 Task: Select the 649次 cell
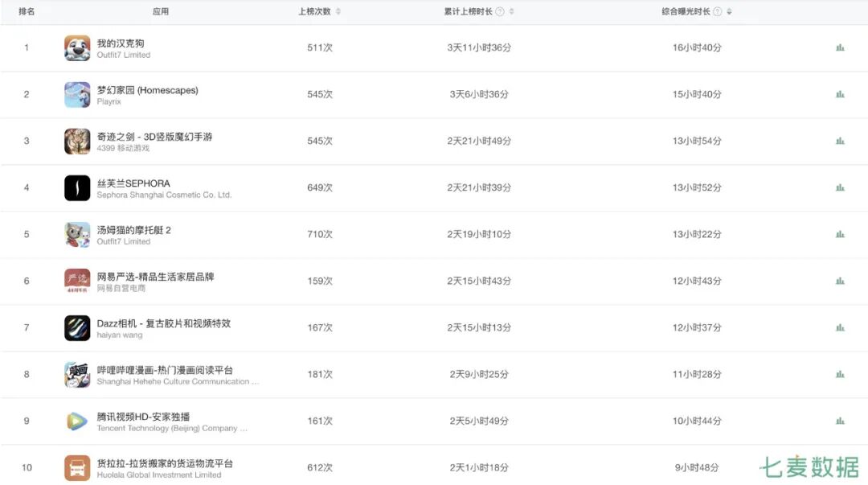click(320, 187)
